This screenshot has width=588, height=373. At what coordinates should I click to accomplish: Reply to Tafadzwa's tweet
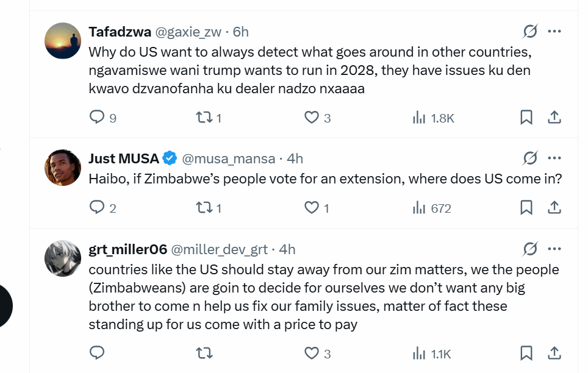[x=97, y=117]
